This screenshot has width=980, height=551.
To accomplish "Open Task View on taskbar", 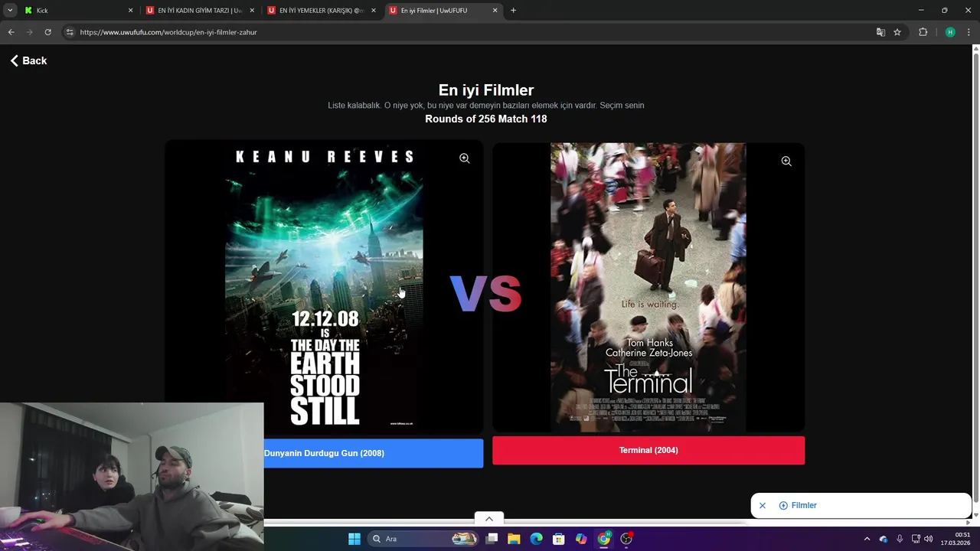I will pyautogui.click(x=492, y=539).
